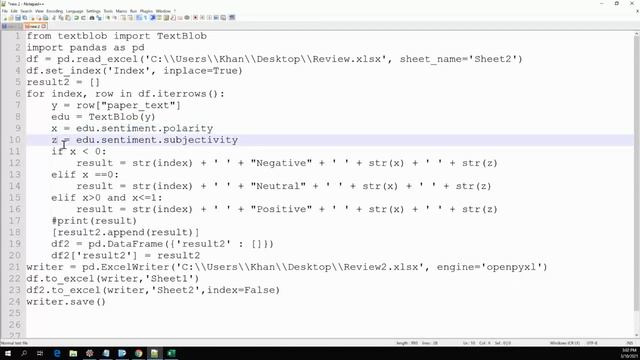The image size is (640, 360).
Task: Open the Run menu
Action: [x=133, y=11]
